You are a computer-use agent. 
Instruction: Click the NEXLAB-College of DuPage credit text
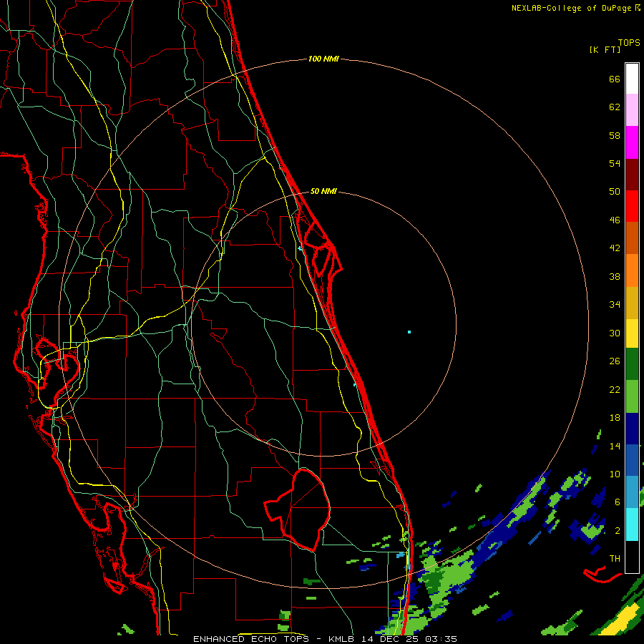(571, 8)
